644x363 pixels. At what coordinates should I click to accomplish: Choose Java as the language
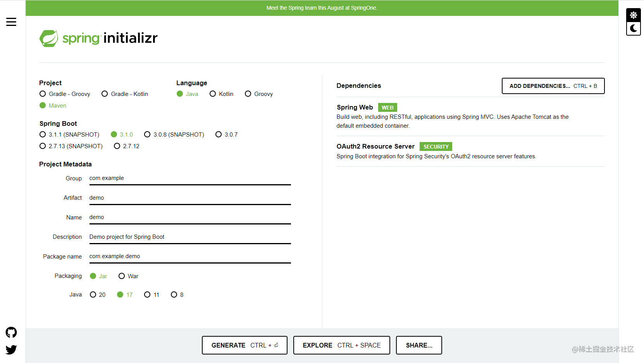point(187,94)
